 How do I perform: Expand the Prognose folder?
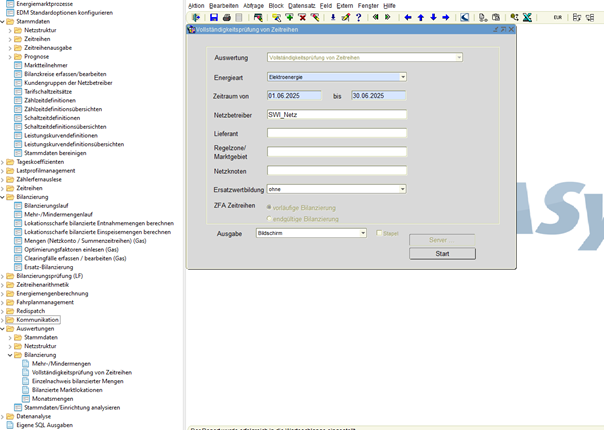point(10,57)
